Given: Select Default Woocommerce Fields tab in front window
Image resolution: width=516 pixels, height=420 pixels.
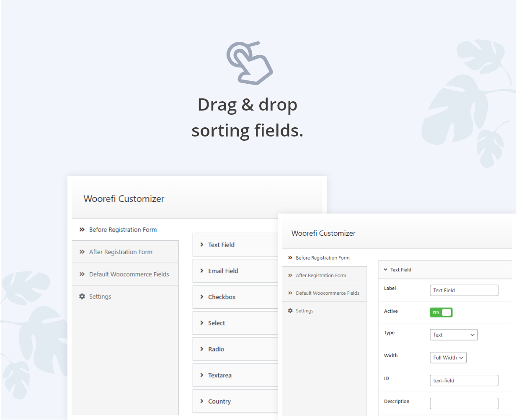Looking at the screenshot, I should coord(325,293).
